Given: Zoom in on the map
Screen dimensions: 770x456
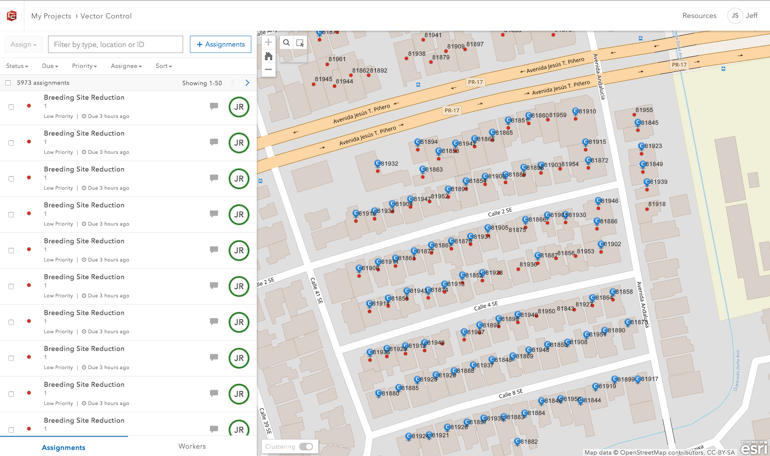Looking at the screenshot, I should pyautogui.click(x=268, y=43).
